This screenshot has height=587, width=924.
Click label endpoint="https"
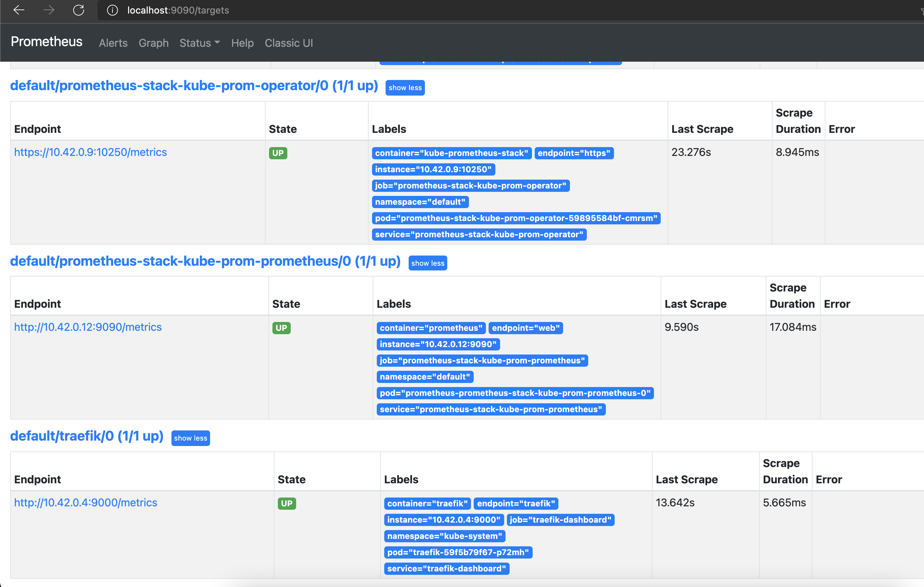(574, 153)
